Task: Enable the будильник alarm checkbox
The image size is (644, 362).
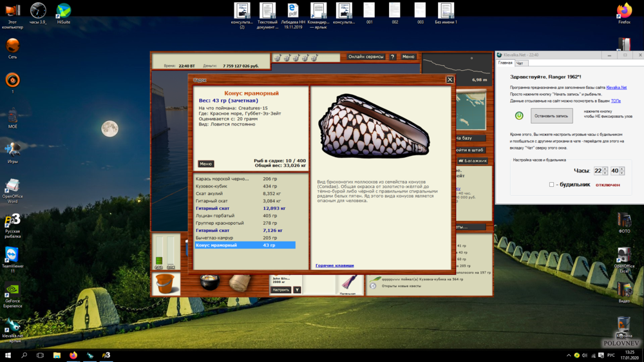Action: coord(551,185)
